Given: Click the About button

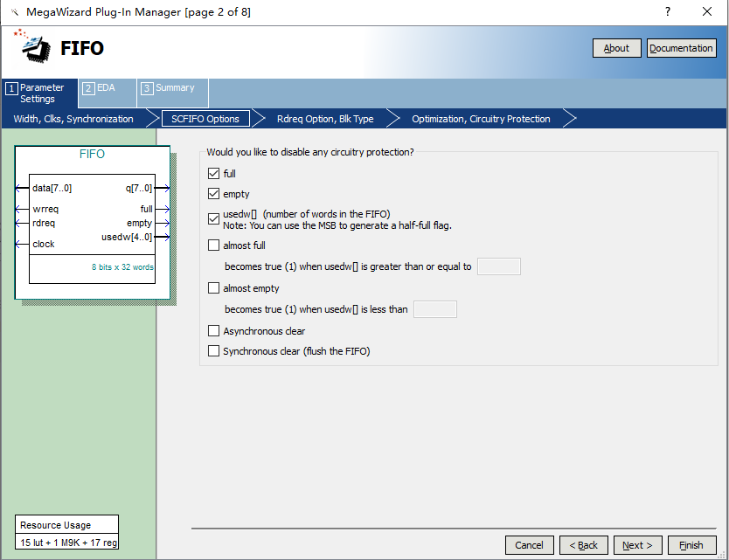Looking at the screenshot, I should [x=616, y=47].
